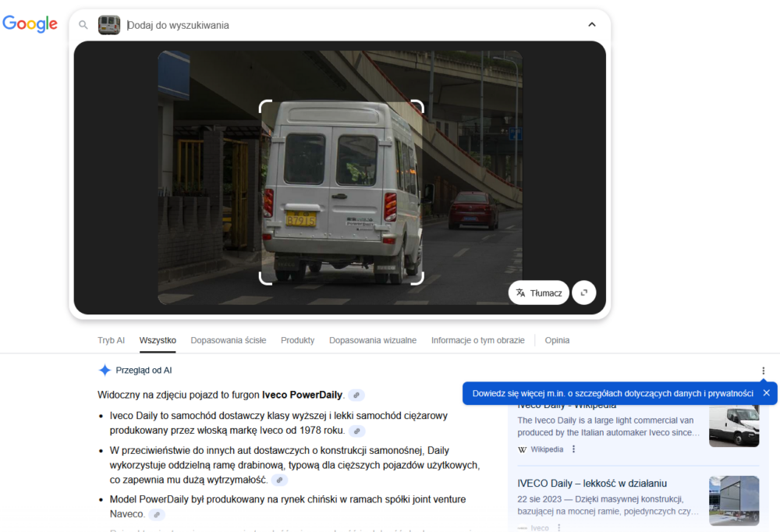
Task: Click the AI overview sparkle icon
Action: (105, 371)
